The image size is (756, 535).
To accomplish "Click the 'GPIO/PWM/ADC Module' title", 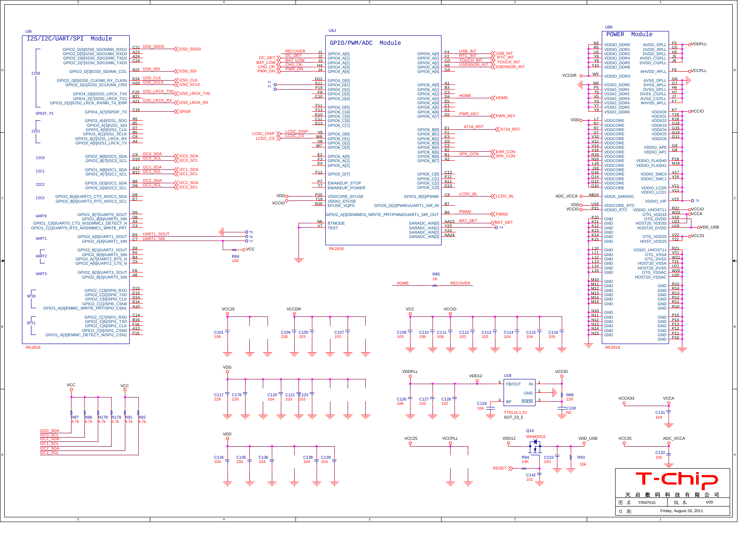I will tap(365, 43).
